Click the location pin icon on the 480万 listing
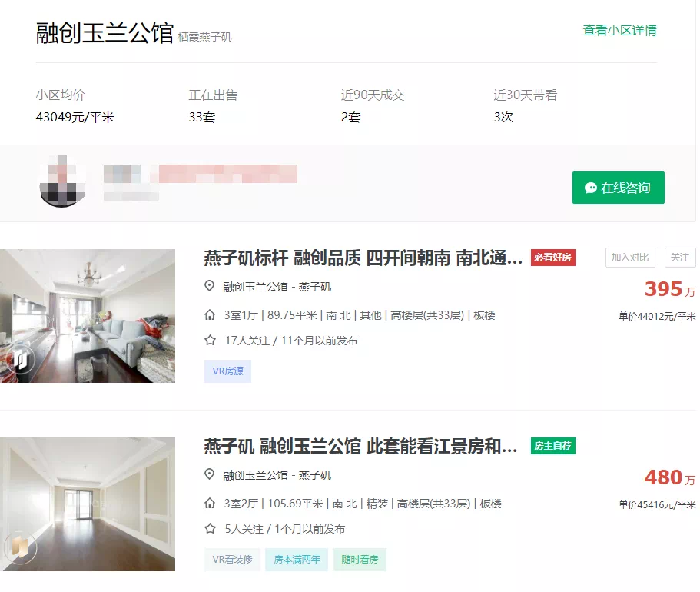 pyautogui.click(x=209, y=474)
